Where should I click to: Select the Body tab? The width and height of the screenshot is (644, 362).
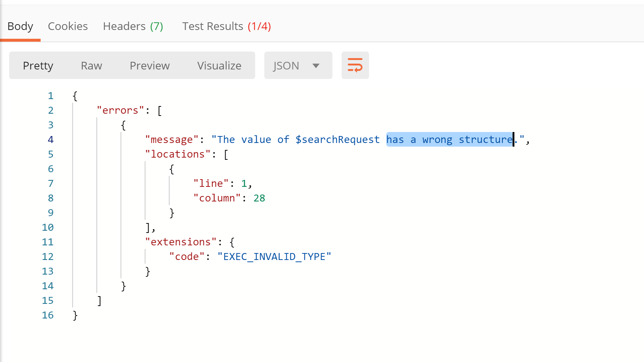[20, 26]
